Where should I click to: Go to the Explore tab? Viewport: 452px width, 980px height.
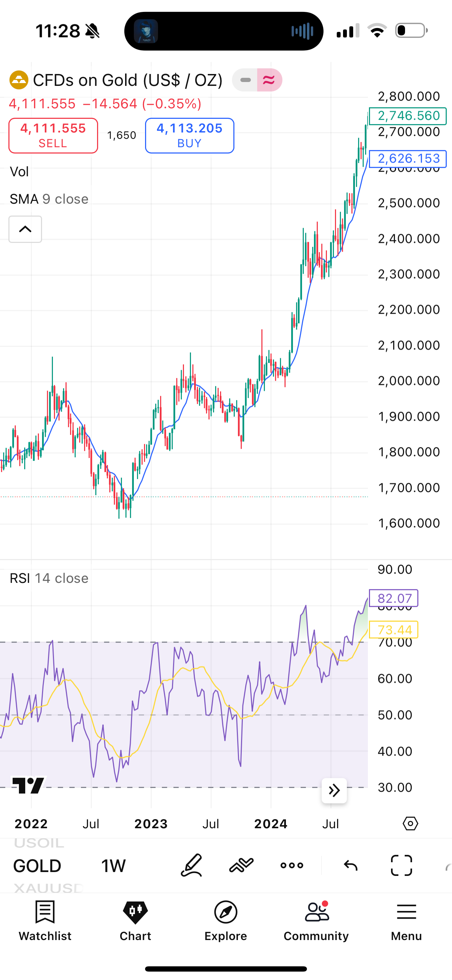click(226, 921)
